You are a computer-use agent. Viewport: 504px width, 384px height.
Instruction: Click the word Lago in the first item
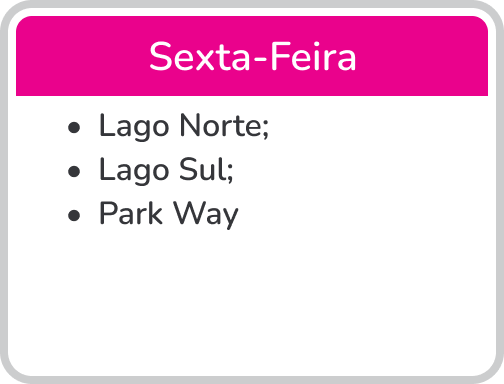coord(134,127)
